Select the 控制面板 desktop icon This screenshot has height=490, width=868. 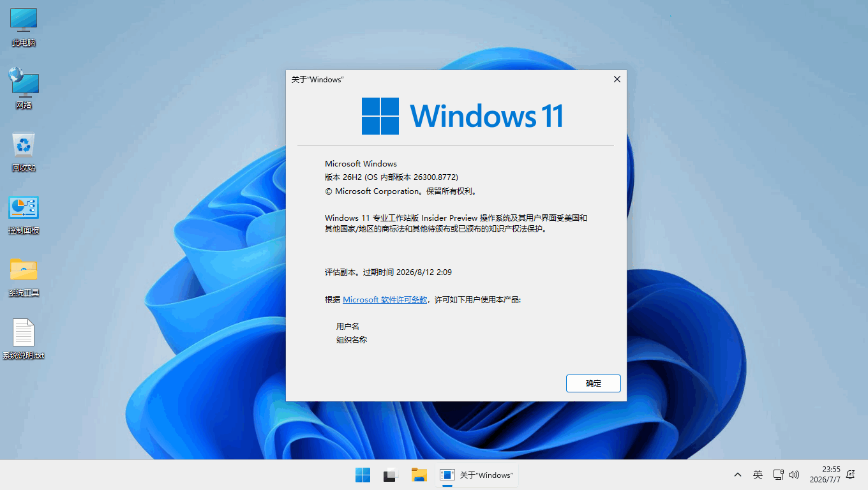click(x=24, y=215)
